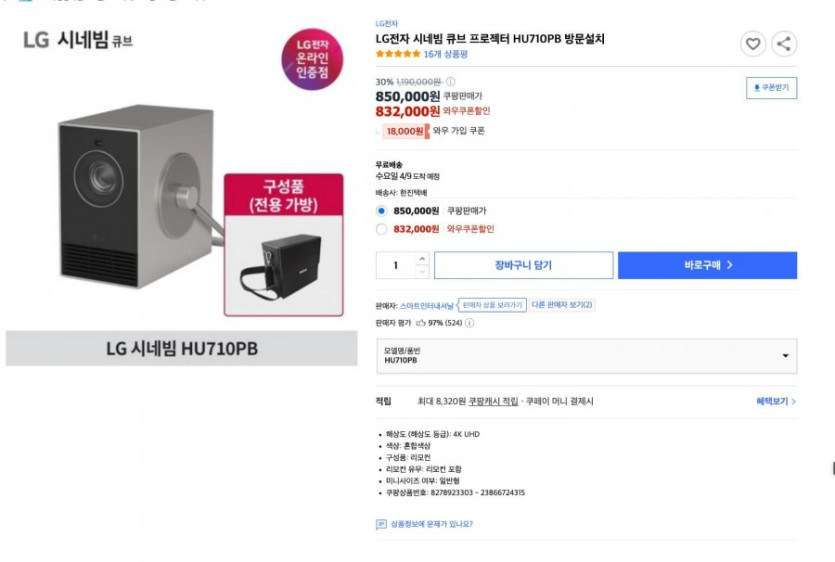Click the 다른 판매자 보기(2) button

562,304
